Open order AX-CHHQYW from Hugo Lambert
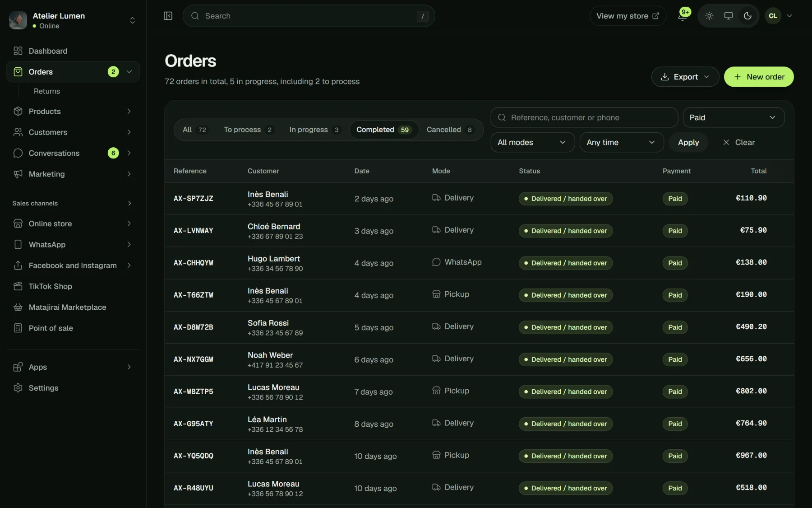Screen dimensions: 812x508 coord(194,263)
